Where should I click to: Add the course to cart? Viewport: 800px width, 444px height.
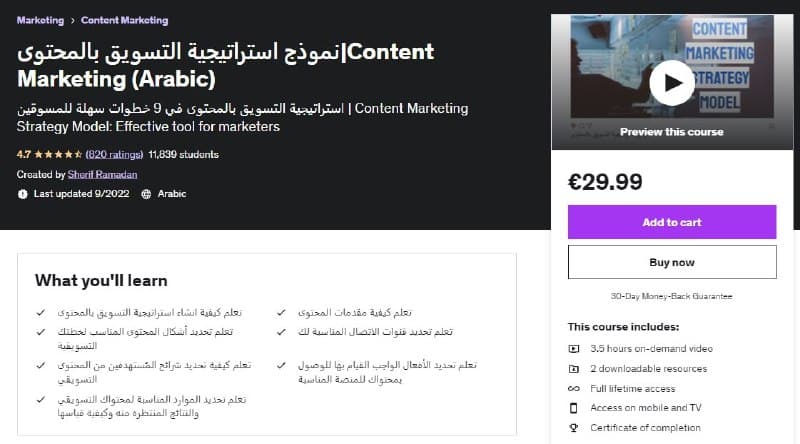tap(672, 222)
